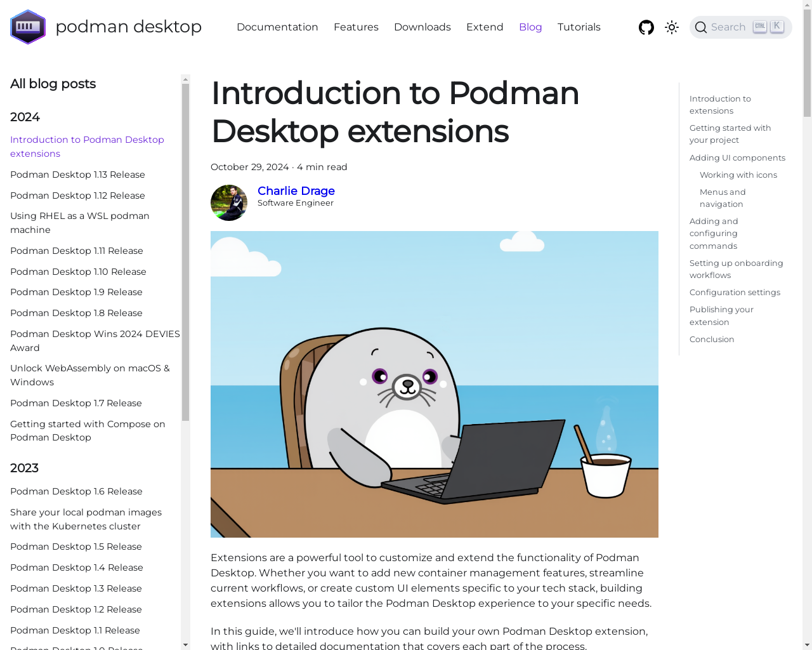This screenshot has height=650, width=812.
Task: Click the search magnifier icon
Action: point(701,27)
